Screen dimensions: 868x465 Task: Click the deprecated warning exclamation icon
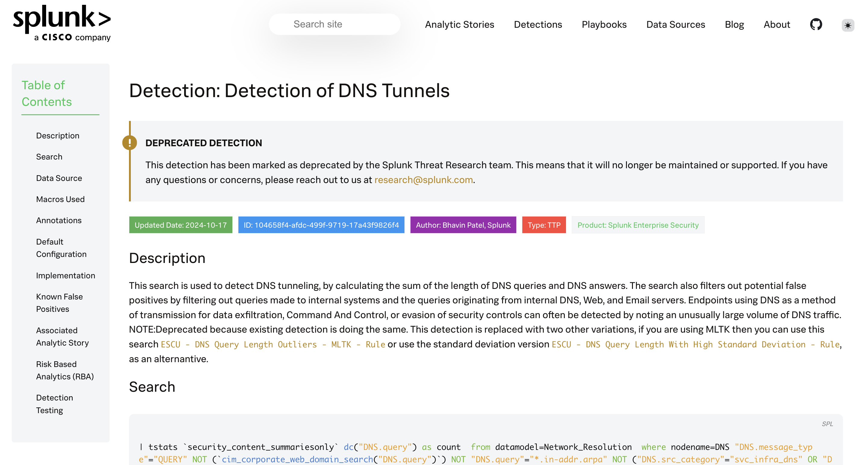click(x=129, y=143)
